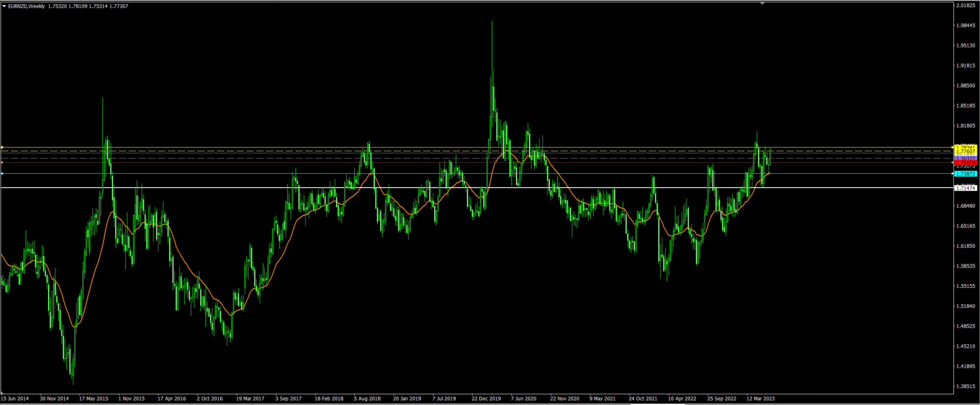Click the 22 Dec 2019 date label
This screenshot has width=980, height=405.
[x=486, y=398]
